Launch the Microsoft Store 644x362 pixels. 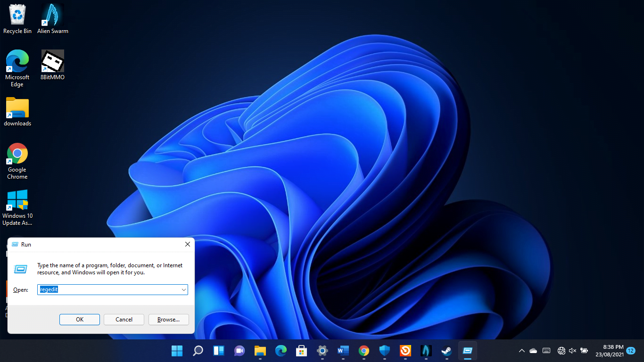coord(301,351)
